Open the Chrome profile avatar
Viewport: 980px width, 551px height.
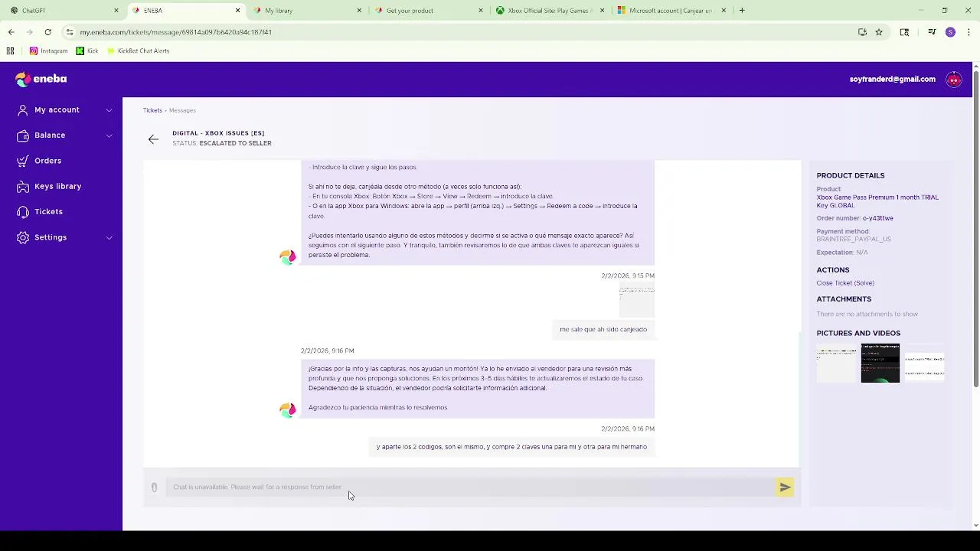pos(950,32)
